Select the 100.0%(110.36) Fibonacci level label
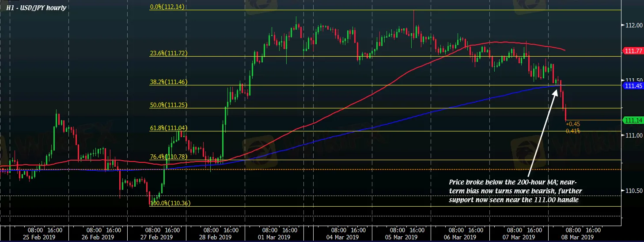Image resolution: width=644 pixels, height=242 pixels. pos(170,203)
